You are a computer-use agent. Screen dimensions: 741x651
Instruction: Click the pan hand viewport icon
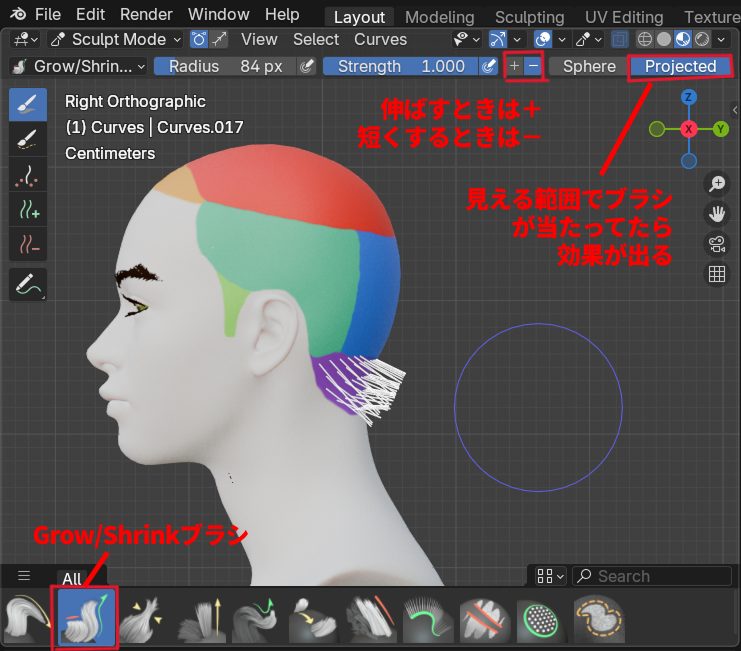[716, 213]
